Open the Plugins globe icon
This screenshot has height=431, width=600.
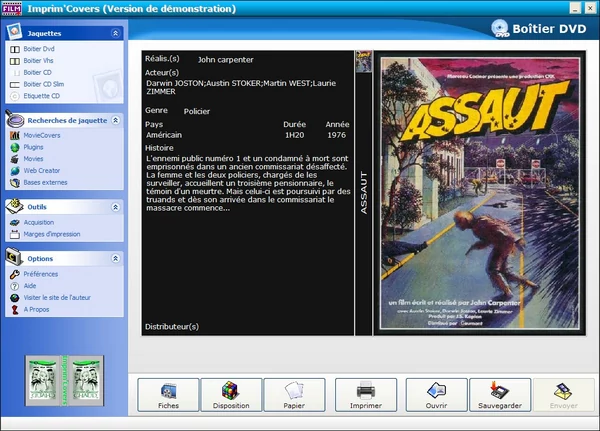(15, 147)
